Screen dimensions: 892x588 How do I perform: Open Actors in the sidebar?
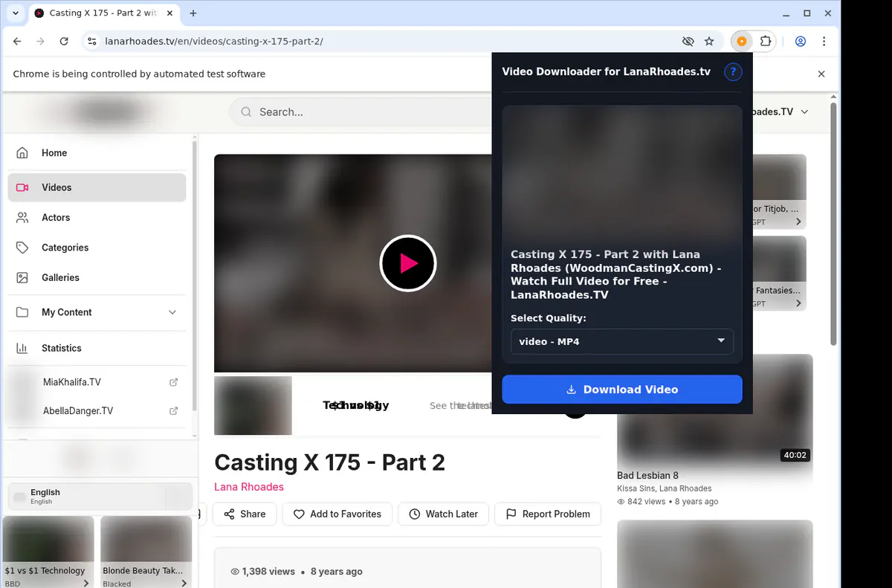click(97, 218)
